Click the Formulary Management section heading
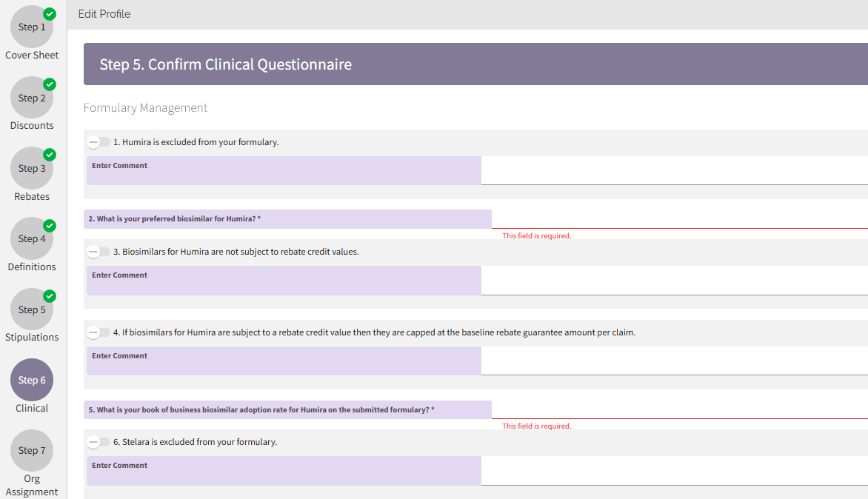This screenshot has width=868, height=499. 145,107
